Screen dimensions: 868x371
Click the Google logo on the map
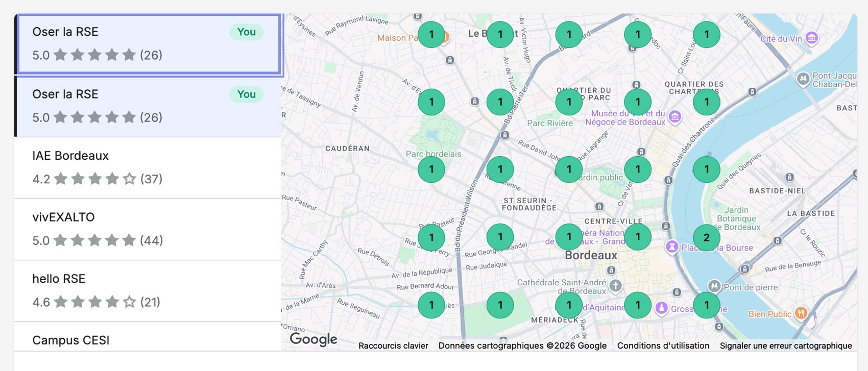tap(314, 339)
